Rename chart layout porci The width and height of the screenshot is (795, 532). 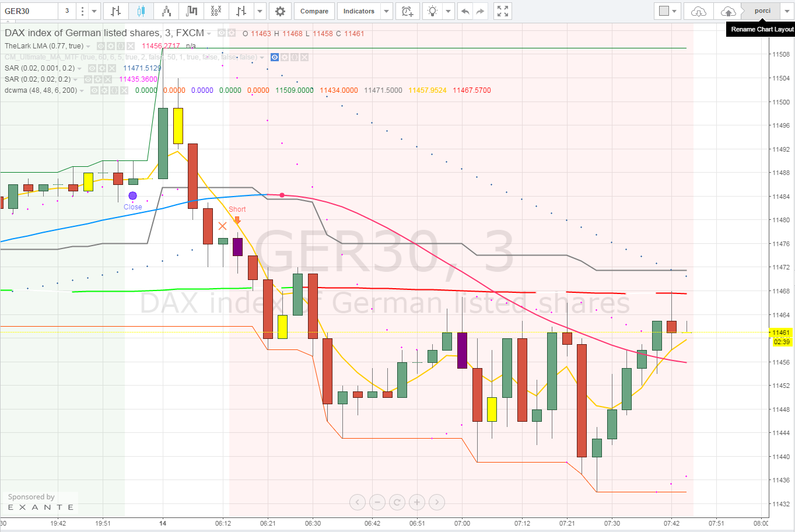(762, 11)
